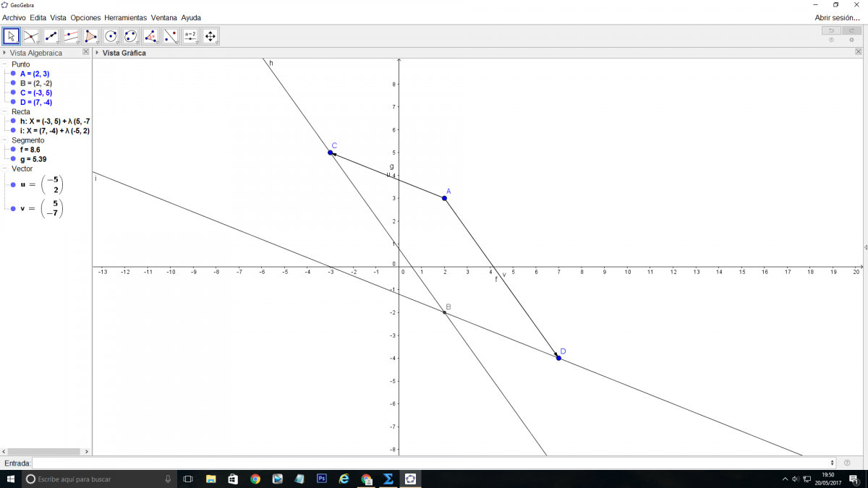Image resolution: width=868 pixels, height=488 pixels.
Task: Pick the Circle with center tool
Action: 111,35
